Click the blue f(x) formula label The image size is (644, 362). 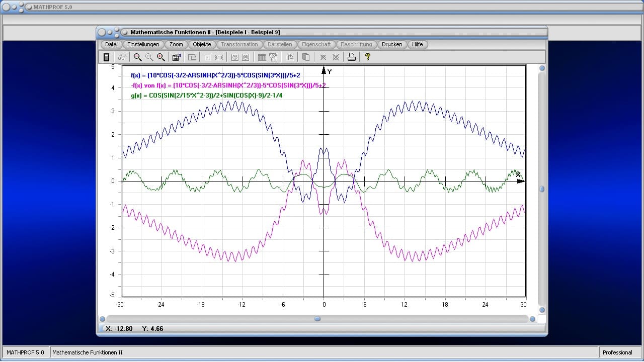[215, 75]
